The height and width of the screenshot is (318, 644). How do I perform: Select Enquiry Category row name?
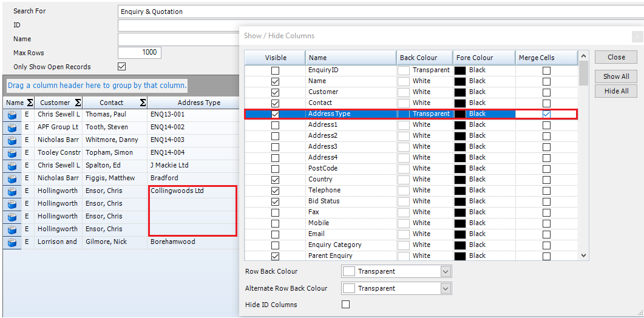[x=334, y=245]
